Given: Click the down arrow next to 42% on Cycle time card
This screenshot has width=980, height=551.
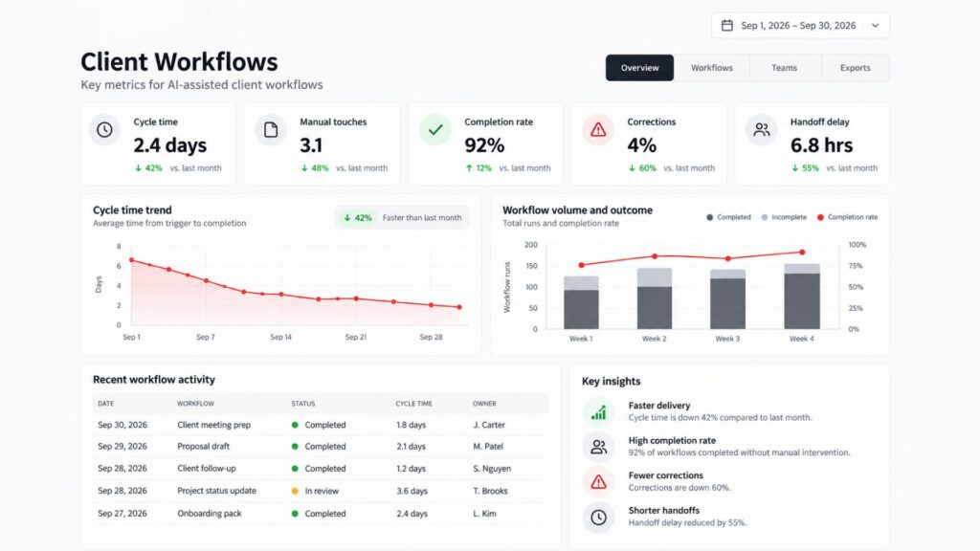Looking at the screenshot, I should pyautogui.click(x=138, y=168).
